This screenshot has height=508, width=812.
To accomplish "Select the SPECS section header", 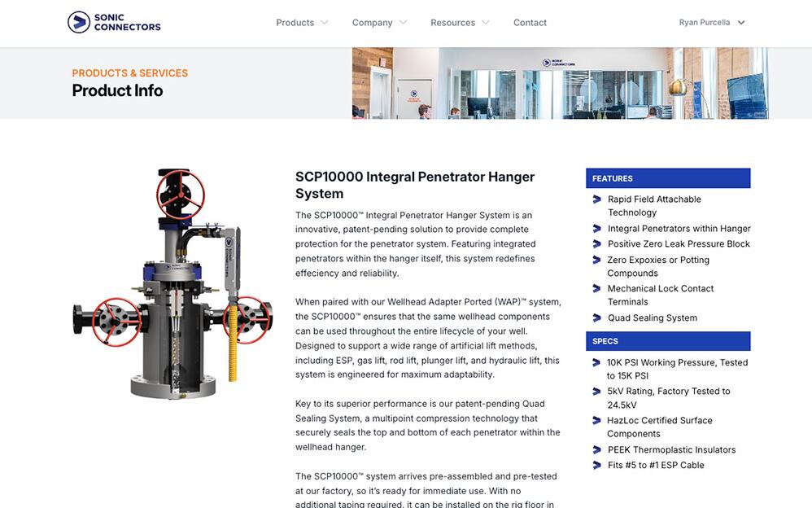I will (667, 341).
